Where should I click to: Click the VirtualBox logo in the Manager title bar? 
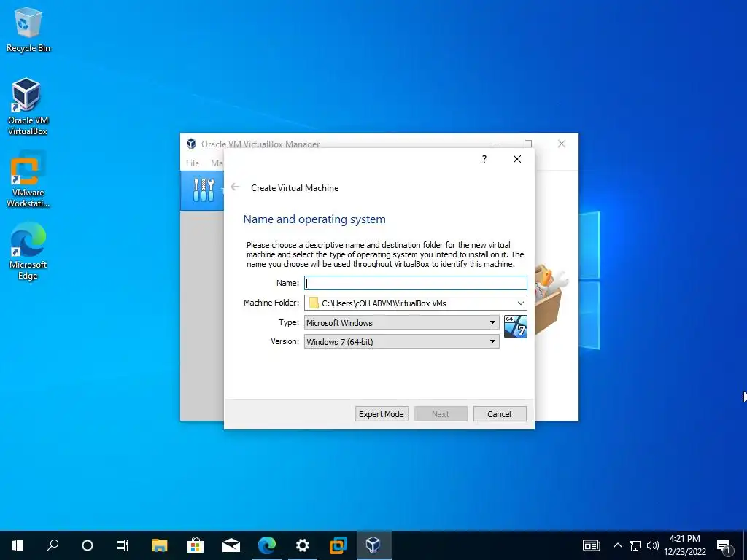pyautogui.click(x=192, y=144)
